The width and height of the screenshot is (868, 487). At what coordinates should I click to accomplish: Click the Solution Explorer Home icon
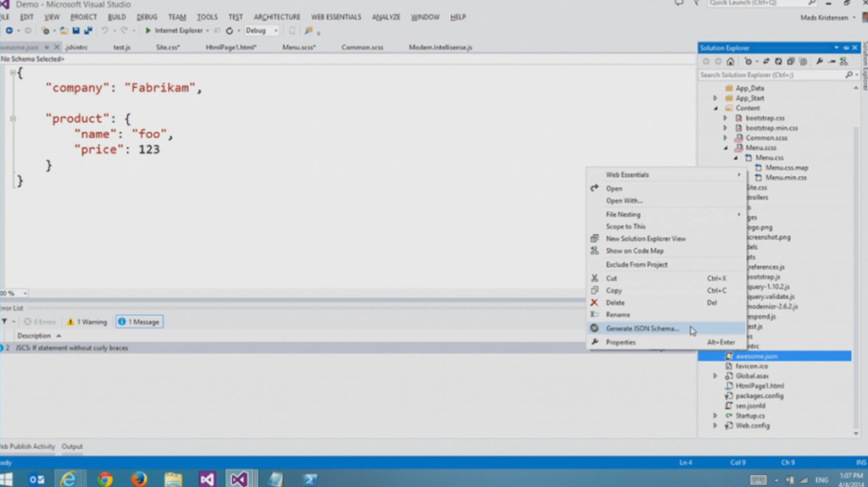click(730, 62)
